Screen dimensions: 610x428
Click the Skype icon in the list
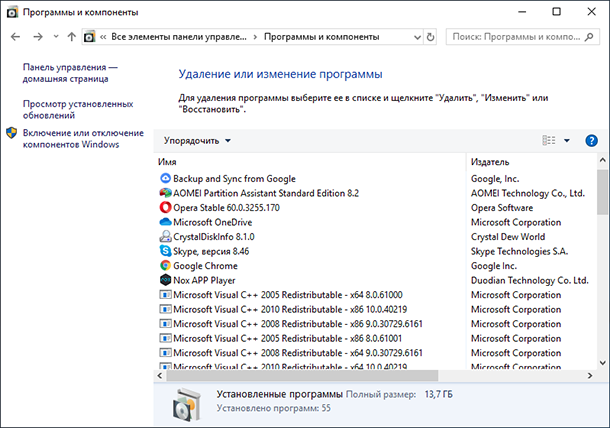click(x=165, y=251)
